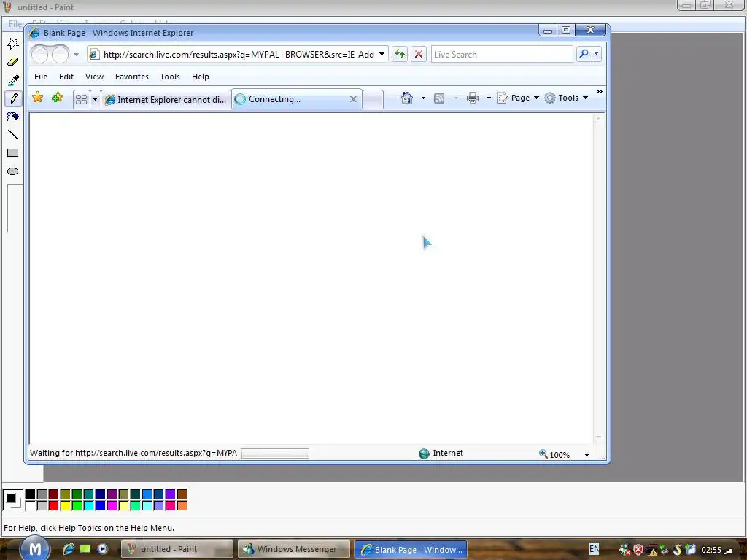
Task: Click the red shield security tray icon
Action: click(639, 550)
